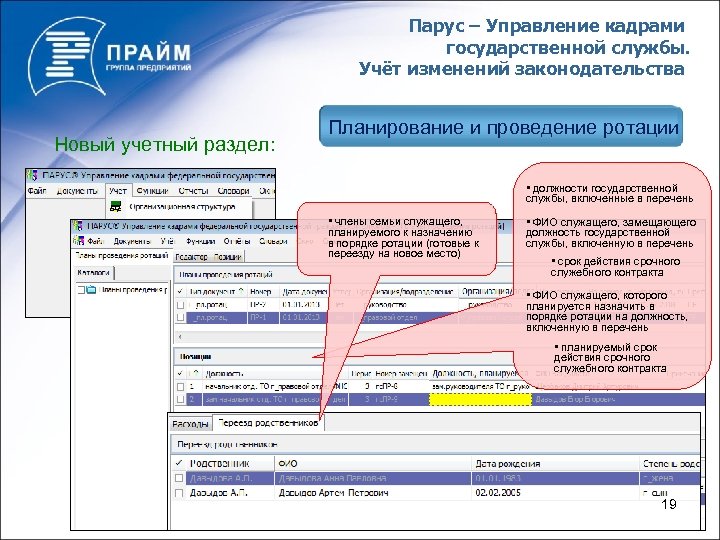
Task: Sort by ФИО column header
Action: tap(373, 464)
